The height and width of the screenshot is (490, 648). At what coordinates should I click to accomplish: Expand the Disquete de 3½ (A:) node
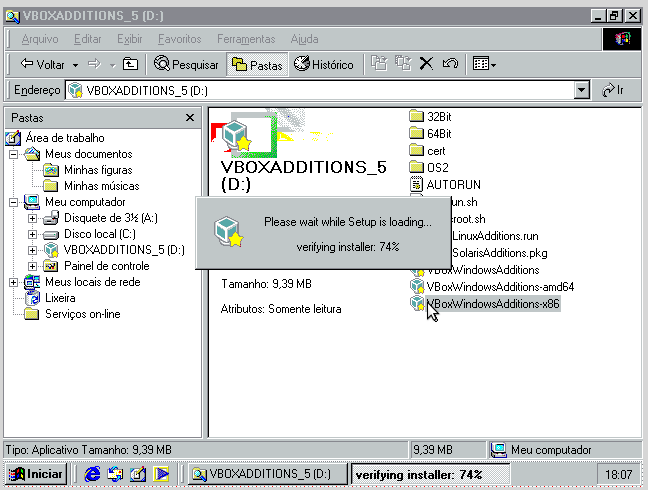point(33,218)
